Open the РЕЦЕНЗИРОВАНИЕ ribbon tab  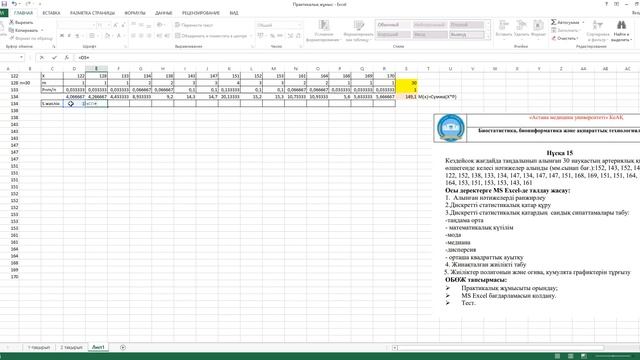point(201,13)
